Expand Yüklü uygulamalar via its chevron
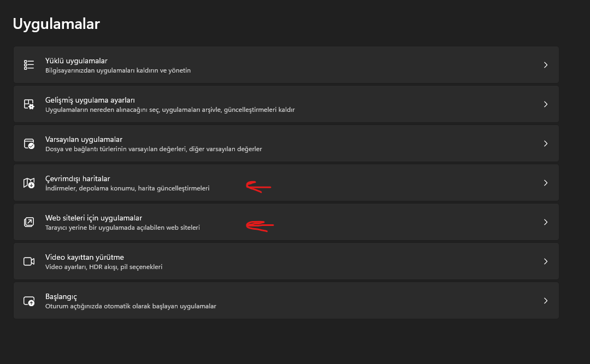 (545, 65)
